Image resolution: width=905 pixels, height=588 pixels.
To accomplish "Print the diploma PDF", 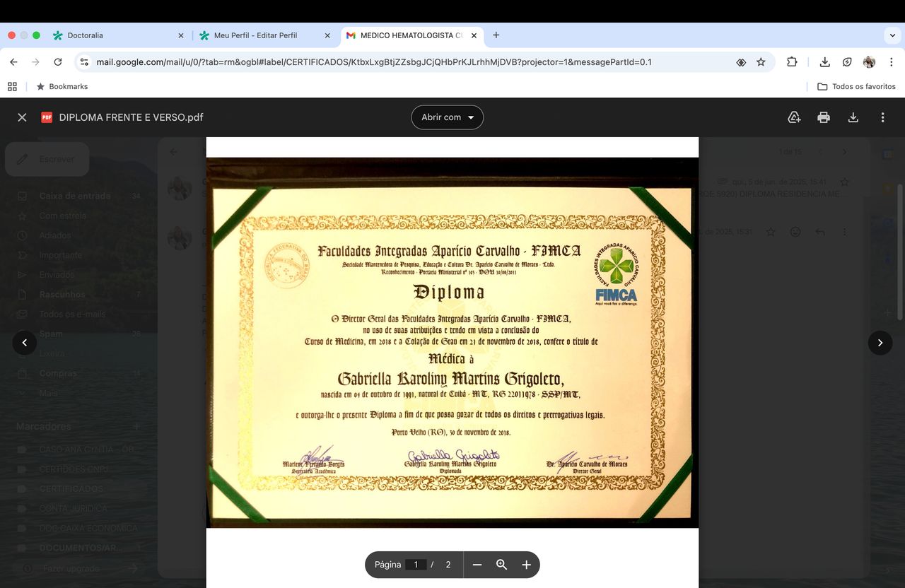I will [824, 117].
